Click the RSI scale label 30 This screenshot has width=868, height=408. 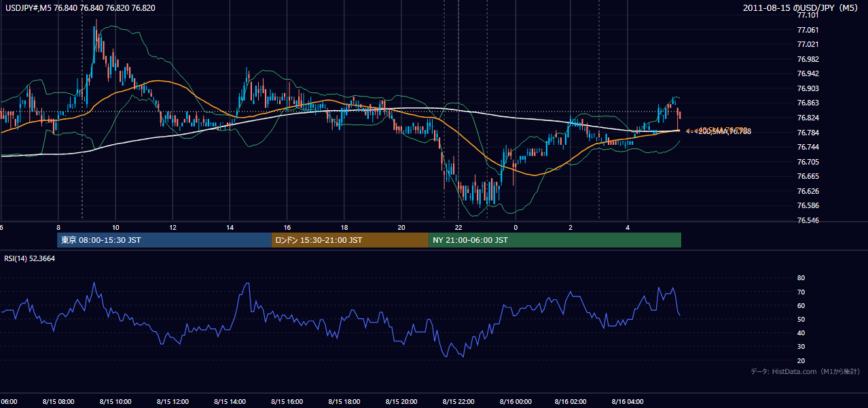pyautogui.click(x=801, y=347)
